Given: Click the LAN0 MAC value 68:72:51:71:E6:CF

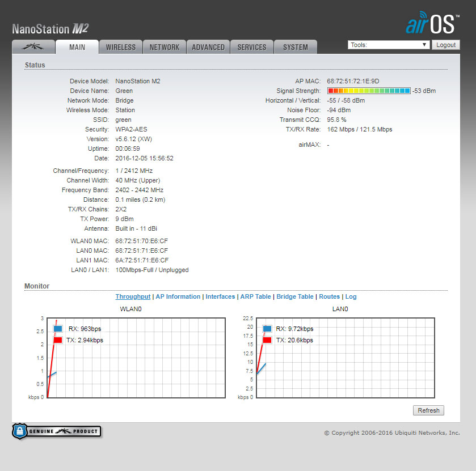Looking at the screenshot, I should [x=141, y=251].
